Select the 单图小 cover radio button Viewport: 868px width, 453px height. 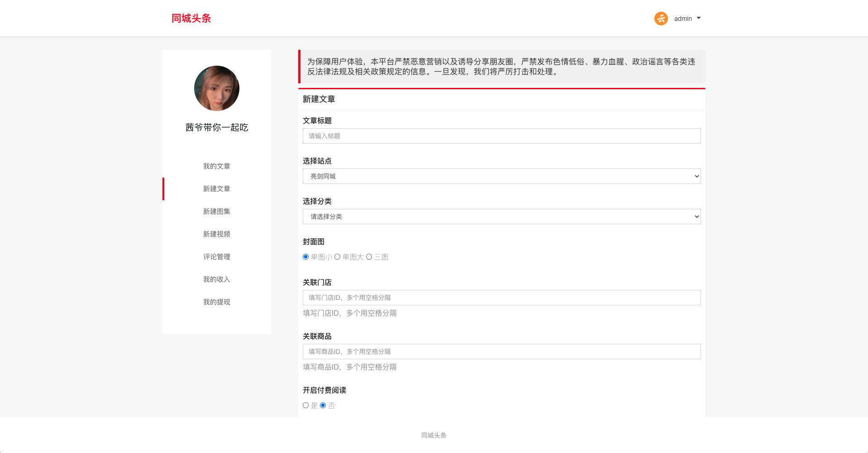[306, 257]
